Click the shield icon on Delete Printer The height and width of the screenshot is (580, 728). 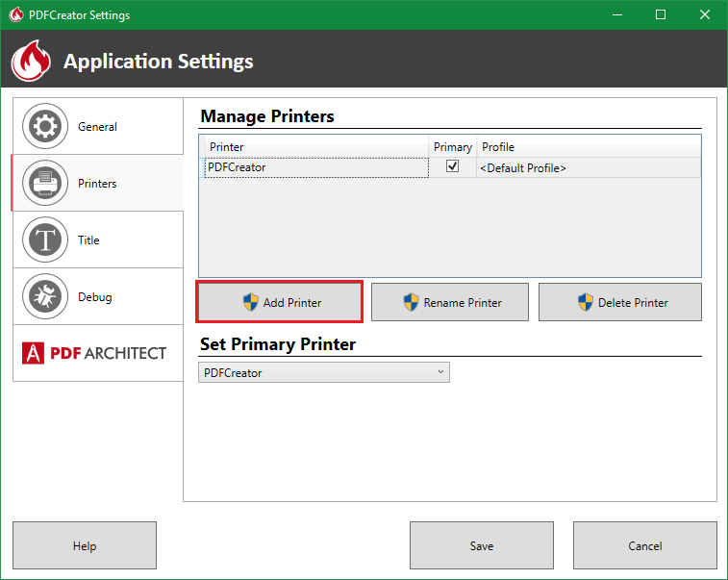point(586,302)
